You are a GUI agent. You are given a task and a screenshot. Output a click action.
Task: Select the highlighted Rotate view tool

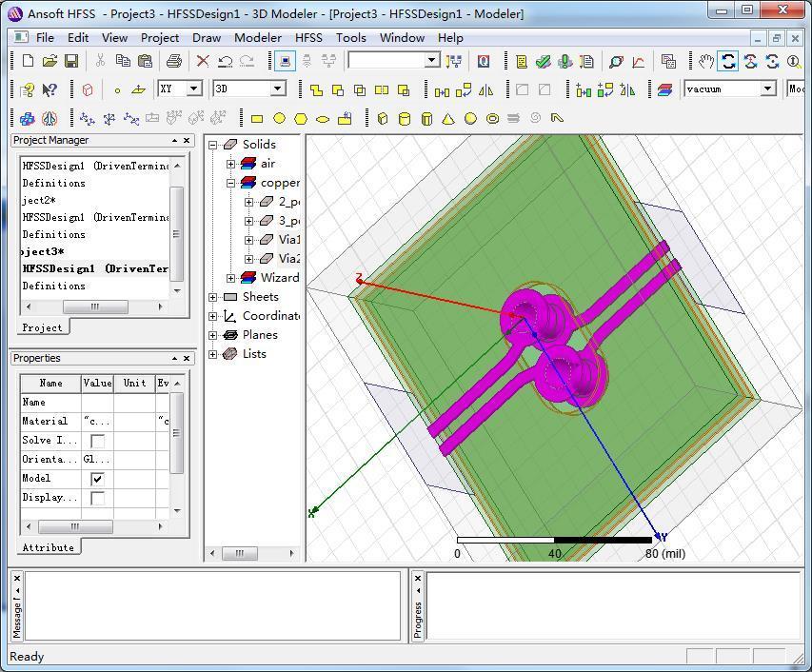(727, 62)
